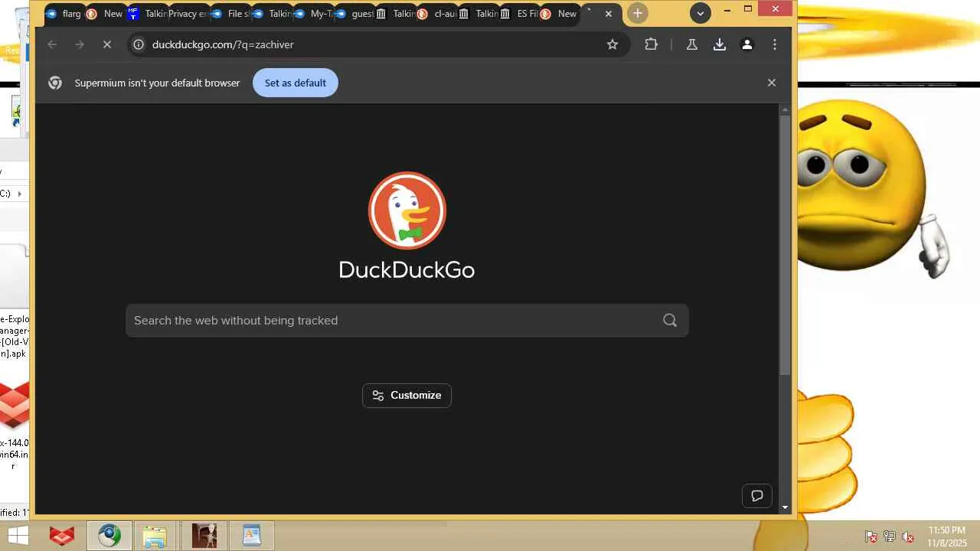Focus the DuckDuckGo search box
The height and width of the screenshot is (551, 980).
[x=407, y=320]
